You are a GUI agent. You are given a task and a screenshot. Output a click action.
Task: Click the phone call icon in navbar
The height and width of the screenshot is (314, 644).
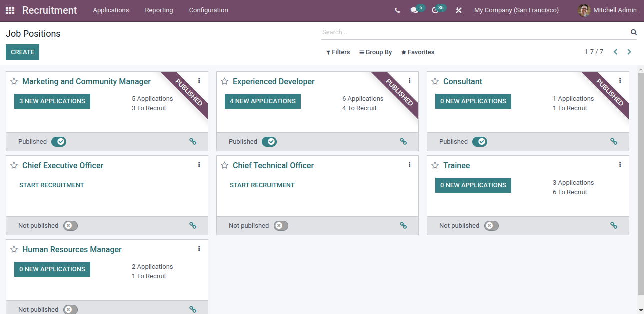point(397,10)
